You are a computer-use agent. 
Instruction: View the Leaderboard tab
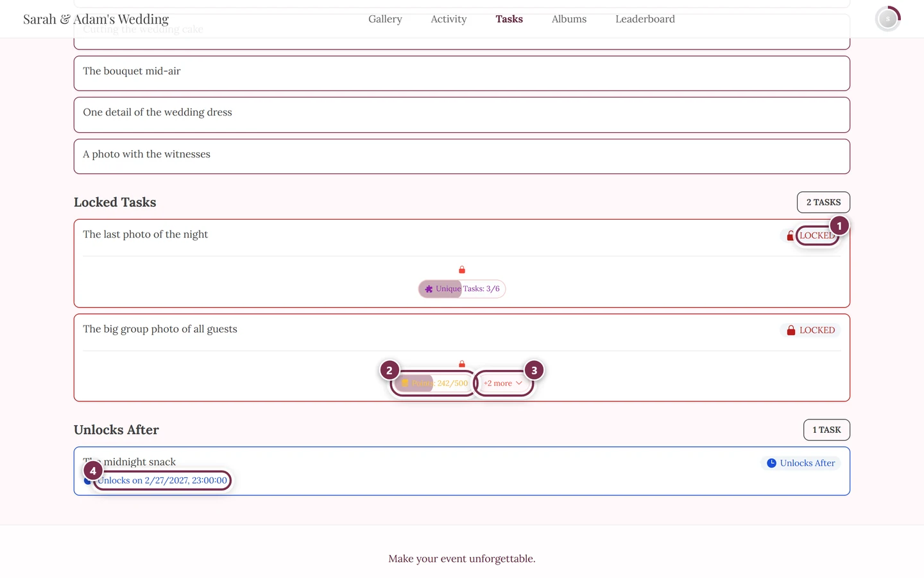[x=645, y=19]
